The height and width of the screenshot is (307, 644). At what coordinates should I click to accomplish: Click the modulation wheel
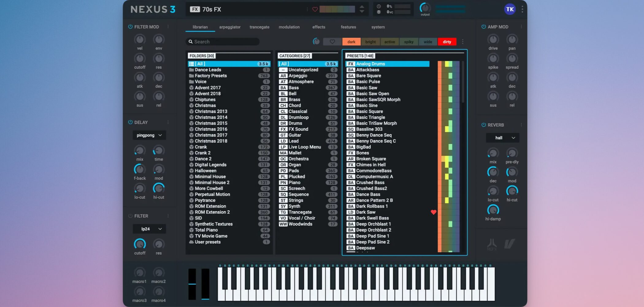coord(205,284)
